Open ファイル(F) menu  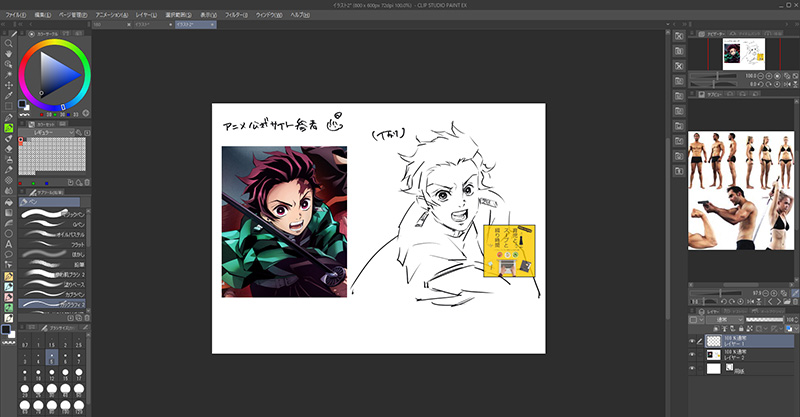click(15, 15)
